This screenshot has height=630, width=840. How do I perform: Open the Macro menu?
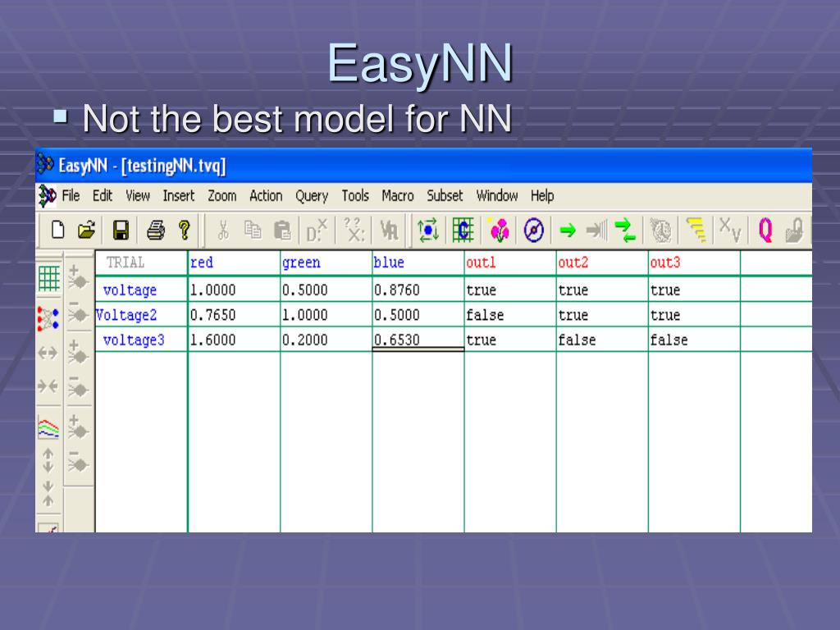point(398,196)
